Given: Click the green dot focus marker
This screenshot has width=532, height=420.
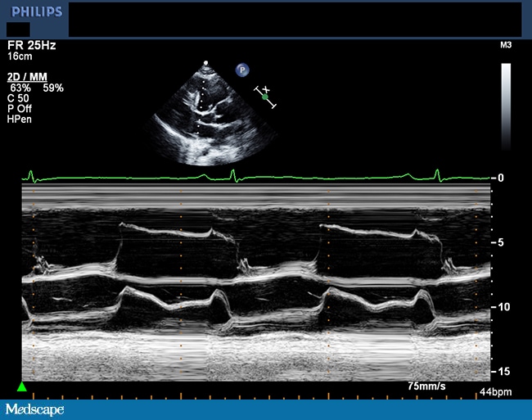Looking at the screenshot, I should click(264, 97).
